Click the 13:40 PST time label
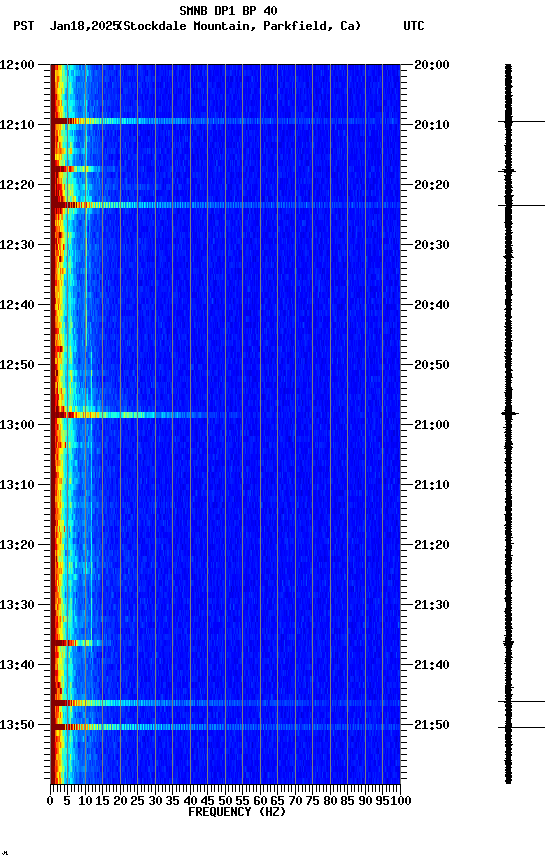The width and height of the screenshot is (552, 864). point(17,666)
